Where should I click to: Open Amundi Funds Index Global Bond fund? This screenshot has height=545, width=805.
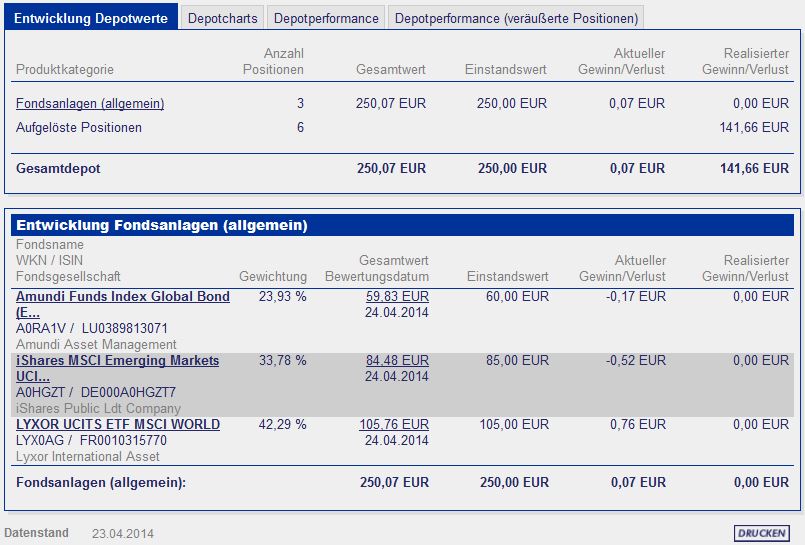[122, 297]
